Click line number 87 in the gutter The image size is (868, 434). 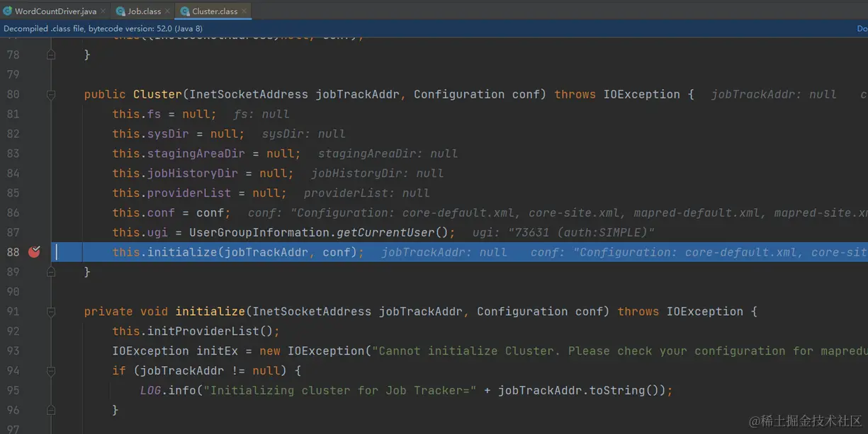click(x=13, y=232)
